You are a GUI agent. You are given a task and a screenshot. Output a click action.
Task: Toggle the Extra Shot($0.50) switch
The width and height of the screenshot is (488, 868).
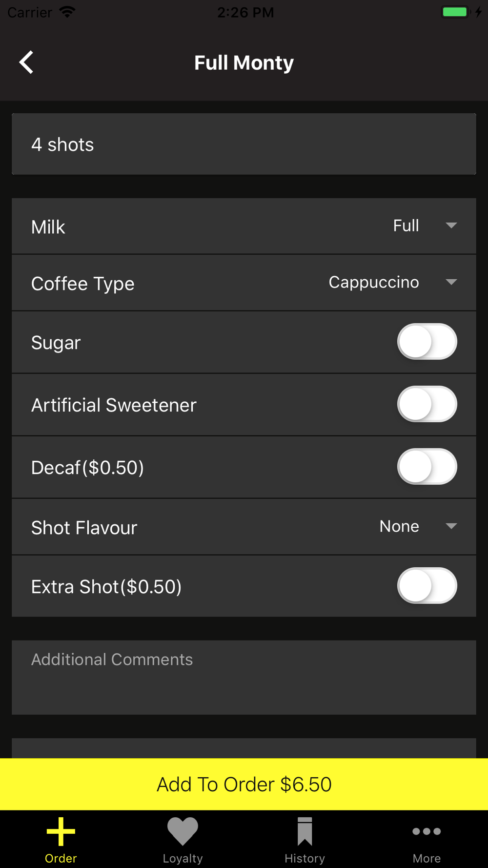(x=427, y=586)
